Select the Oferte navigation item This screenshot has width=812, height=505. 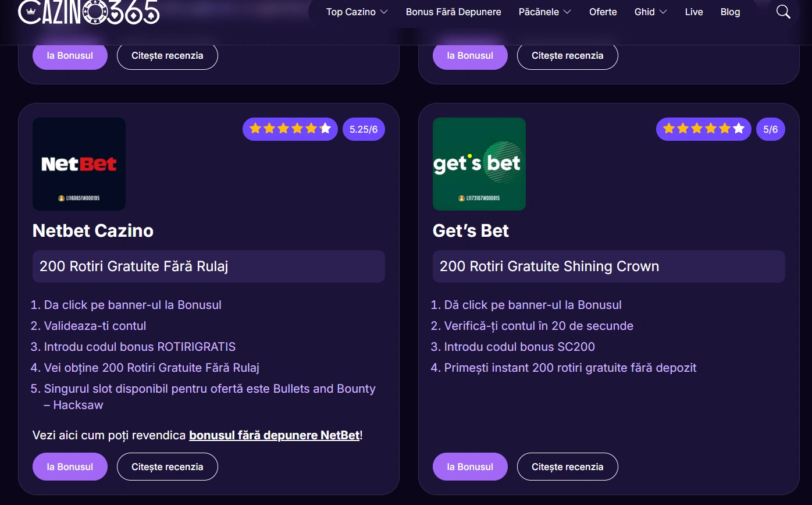(x=603, y=12)
